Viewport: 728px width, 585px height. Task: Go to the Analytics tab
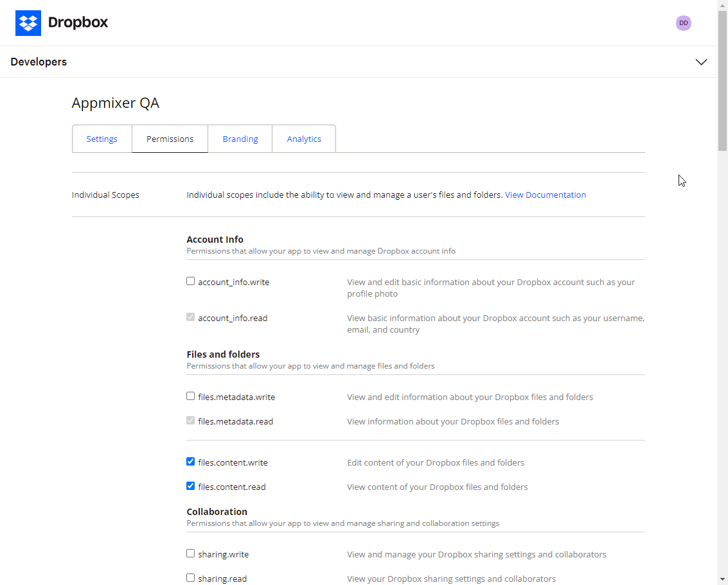pyautogui.click(x=304, y=139)
